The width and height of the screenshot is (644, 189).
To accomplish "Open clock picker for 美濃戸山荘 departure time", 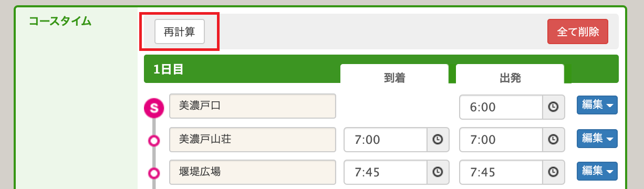I will coord(553,140).
